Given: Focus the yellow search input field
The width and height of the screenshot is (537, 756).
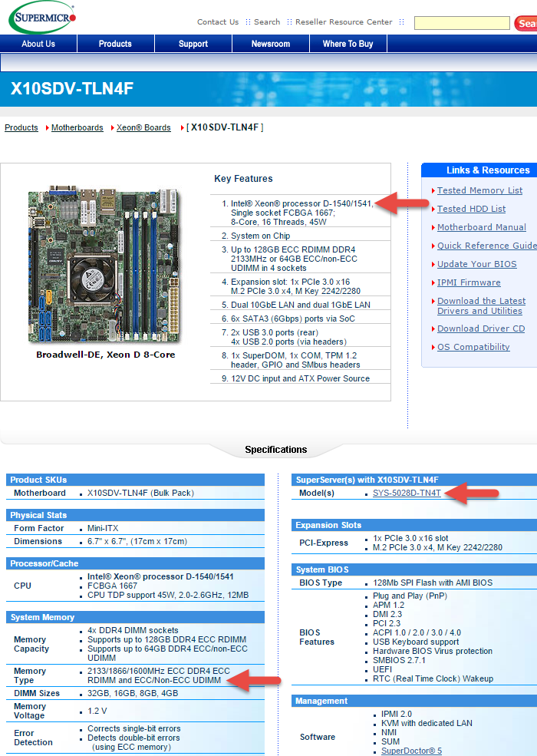Looking at the screenshot, I should click(x=462, y=23).
